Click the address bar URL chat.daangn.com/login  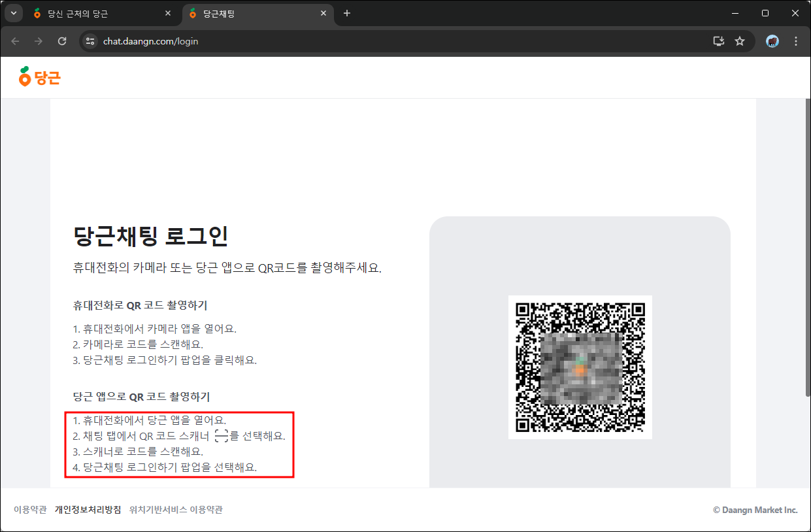pyautogui.click(x=151, y=41)
